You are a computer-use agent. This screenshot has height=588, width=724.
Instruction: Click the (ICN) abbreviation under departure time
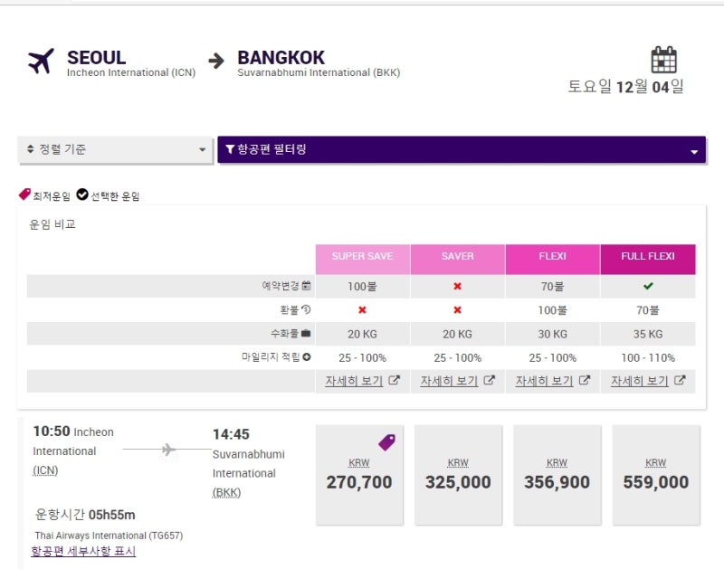tap(45, 470)
